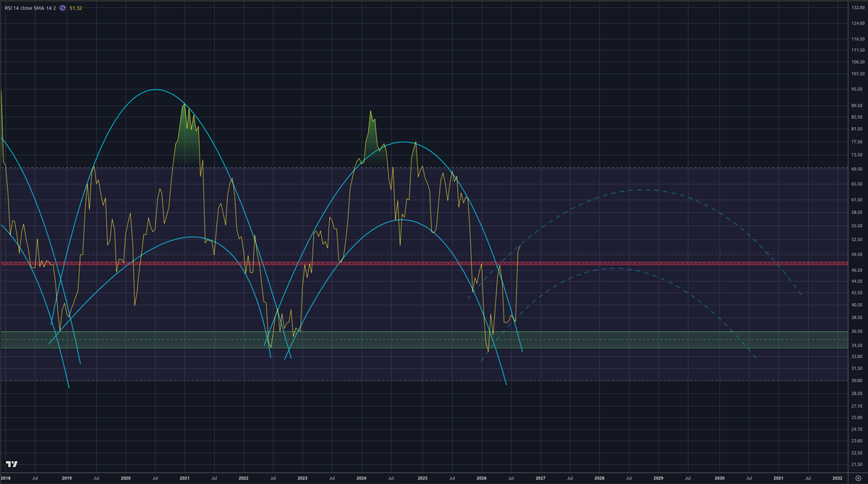Click the 2024 label on time axis
The width and height of the screenshot is (868, 484).
tap(362, 478)
